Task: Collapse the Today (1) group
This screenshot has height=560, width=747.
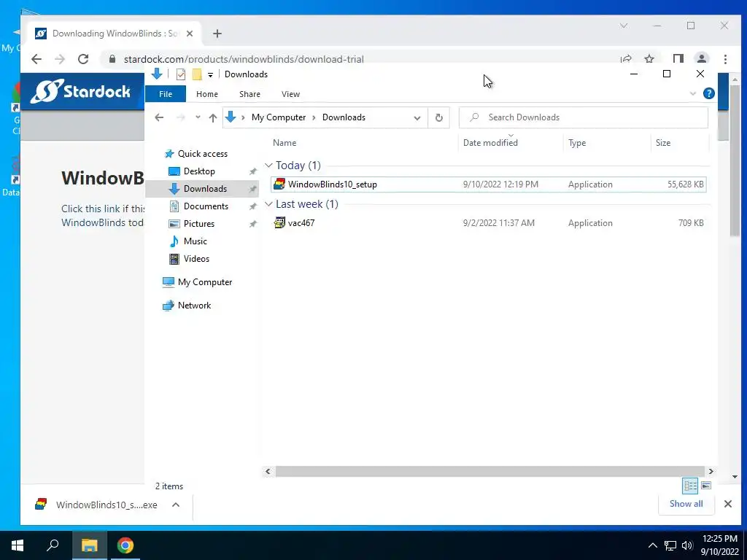Action: pos(268,166)
